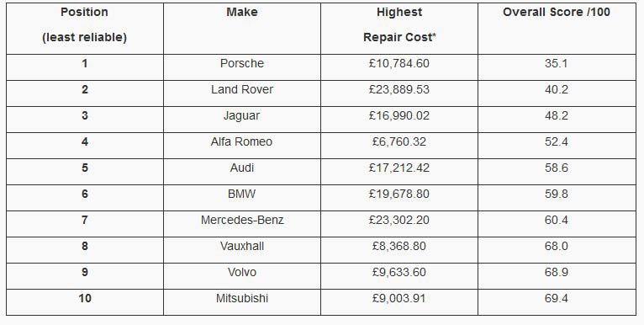Screen dimensions: 644x325
Task: Select the Alfa Romeo cell
Action: (242, 146)
